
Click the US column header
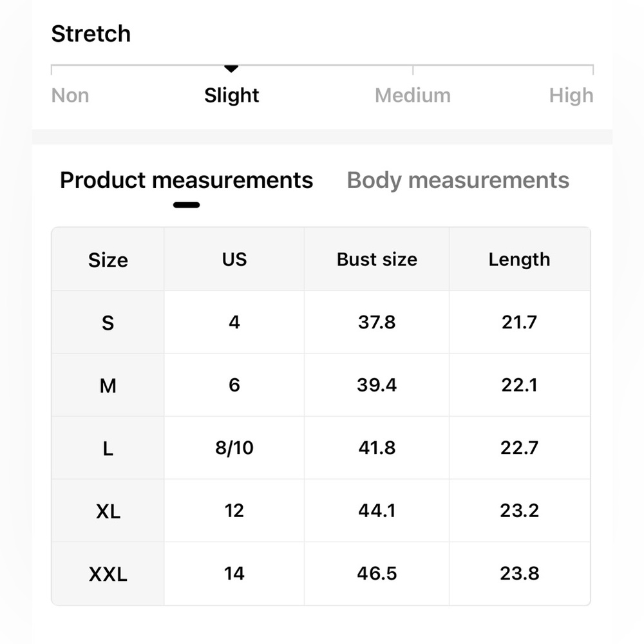coord(234,259)
